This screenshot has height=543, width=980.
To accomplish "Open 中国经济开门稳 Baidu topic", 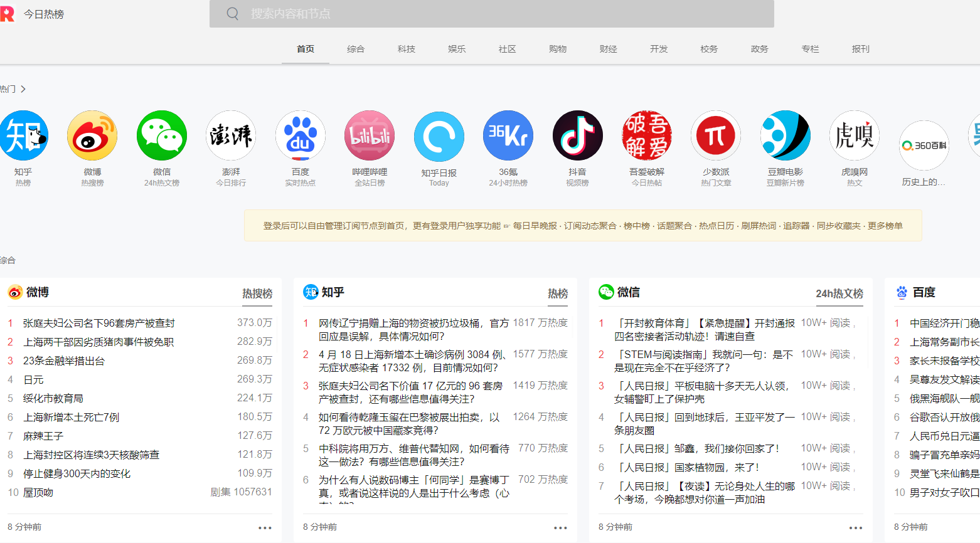I will [x=945, y=323].
